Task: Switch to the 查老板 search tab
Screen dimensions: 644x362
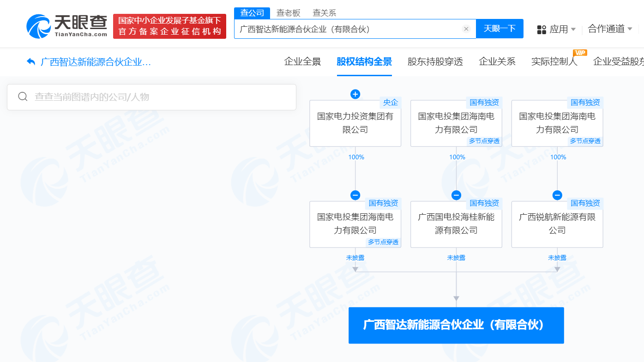Action: [288, 13]
